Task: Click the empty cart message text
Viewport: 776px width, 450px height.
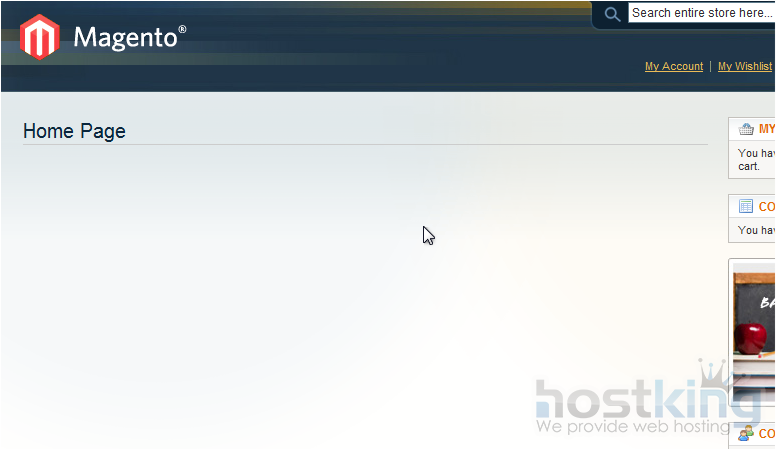Action: pyautogui.click(x=756, y=160)
